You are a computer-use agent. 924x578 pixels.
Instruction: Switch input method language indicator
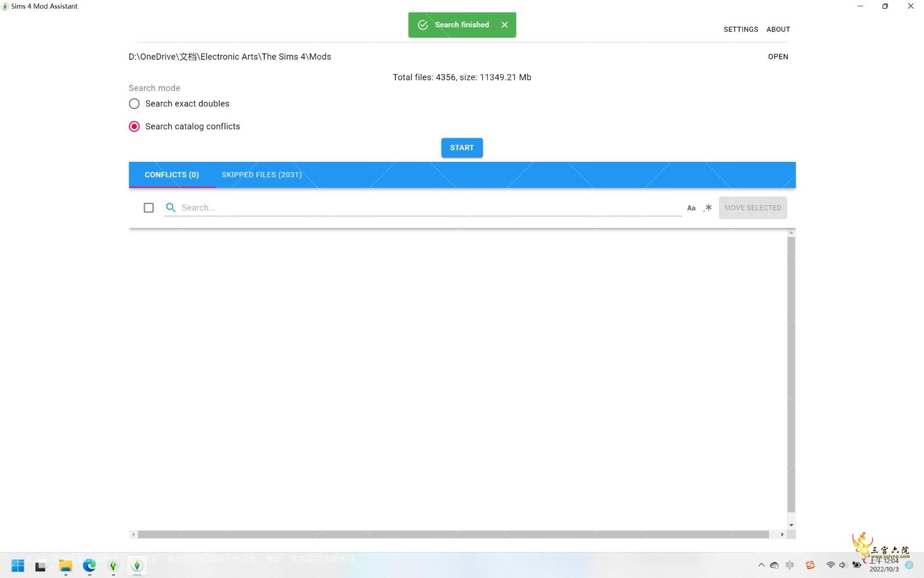[790, 565]
